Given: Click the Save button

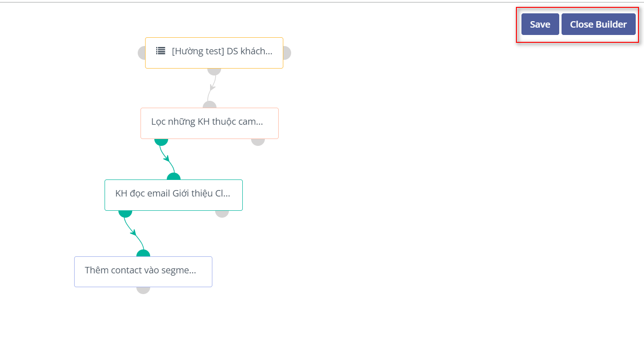Looking at the screenshot, I should point(540,24).
